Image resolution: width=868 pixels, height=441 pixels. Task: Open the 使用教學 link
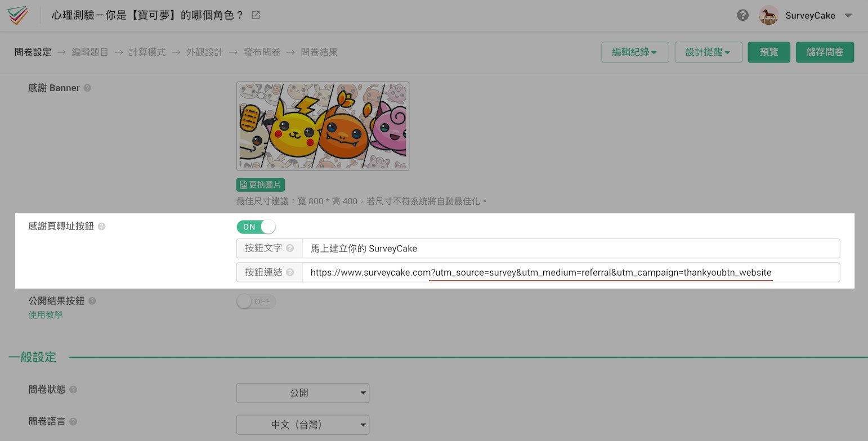46,315
